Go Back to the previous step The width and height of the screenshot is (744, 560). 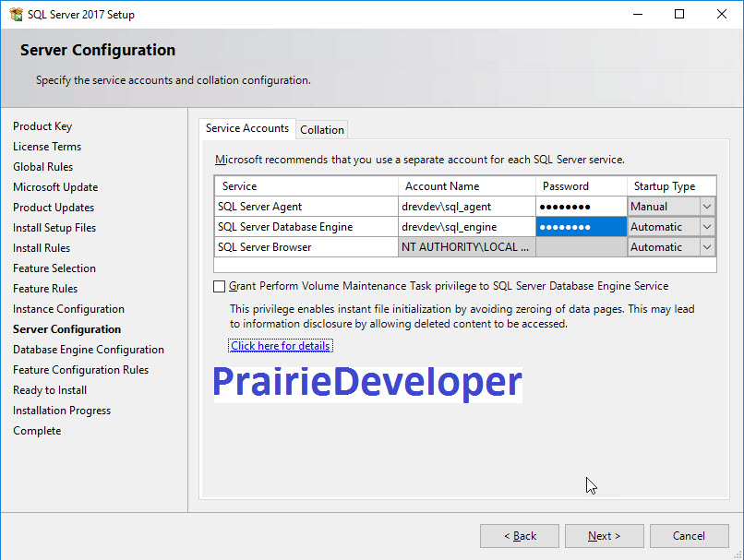pos(520,536)
